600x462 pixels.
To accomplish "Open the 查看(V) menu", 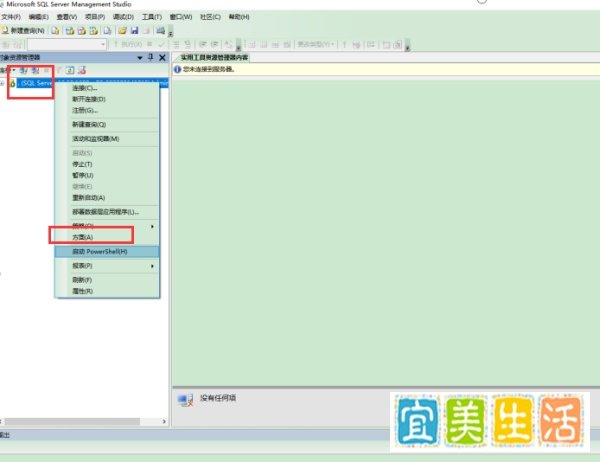I will 67,17.
